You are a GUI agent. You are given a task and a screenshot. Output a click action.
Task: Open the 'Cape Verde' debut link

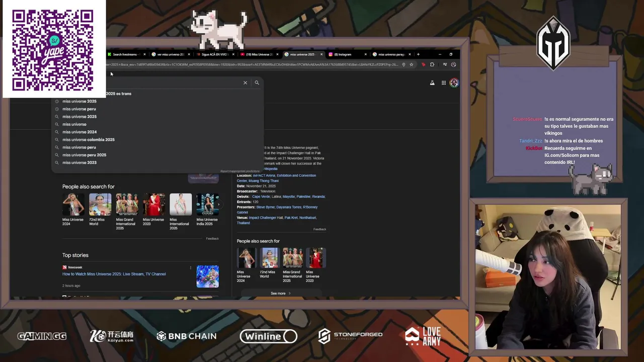coord(260,197)
